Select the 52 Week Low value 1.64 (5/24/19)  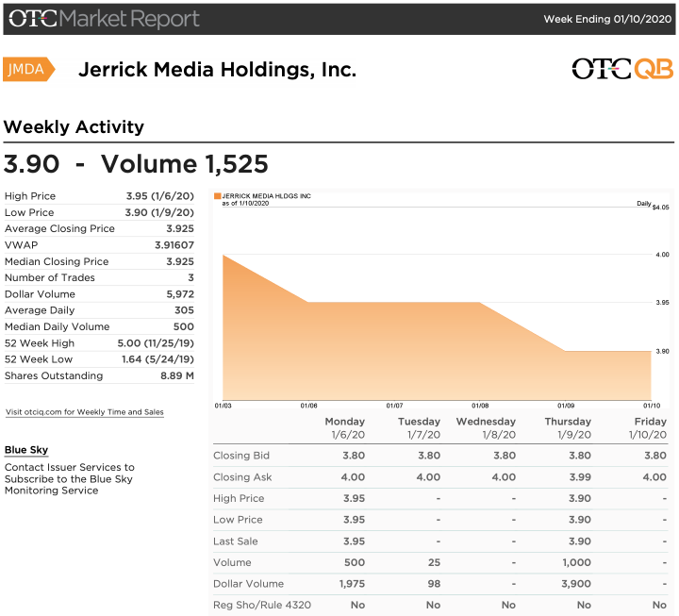click(x=157, y=359)
